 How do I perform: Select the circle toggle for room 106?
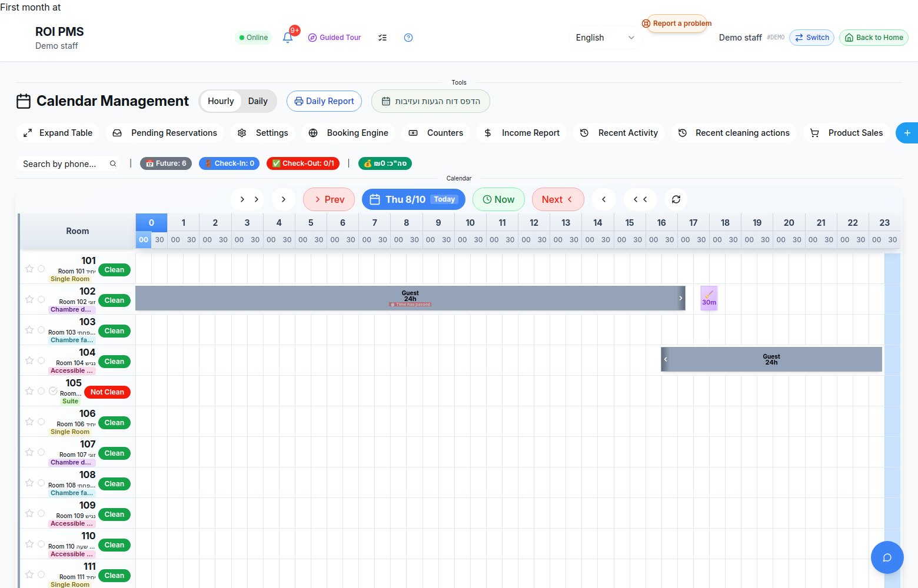(41, 422)
